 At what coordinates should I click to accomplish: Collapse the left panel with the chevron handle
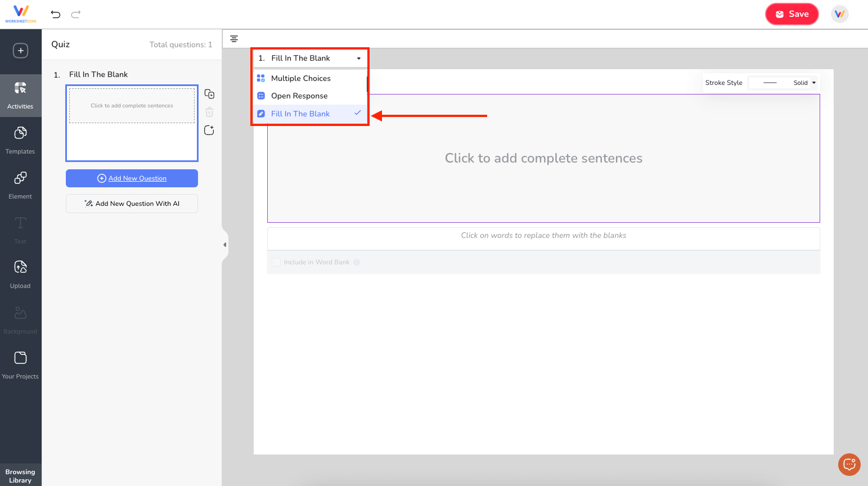click(225, 244)
